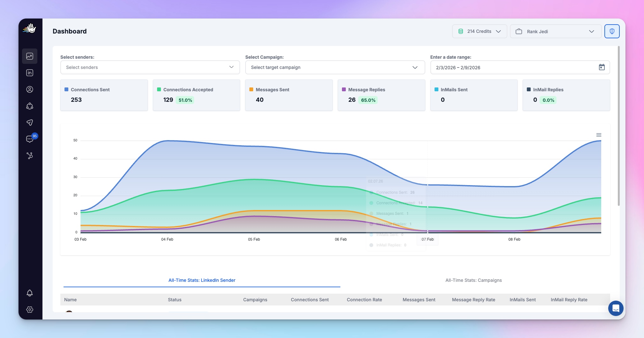Click the orange Messages Sent color swatch
644x338 pixels.
pyautogui.click(x=251, y=90)
